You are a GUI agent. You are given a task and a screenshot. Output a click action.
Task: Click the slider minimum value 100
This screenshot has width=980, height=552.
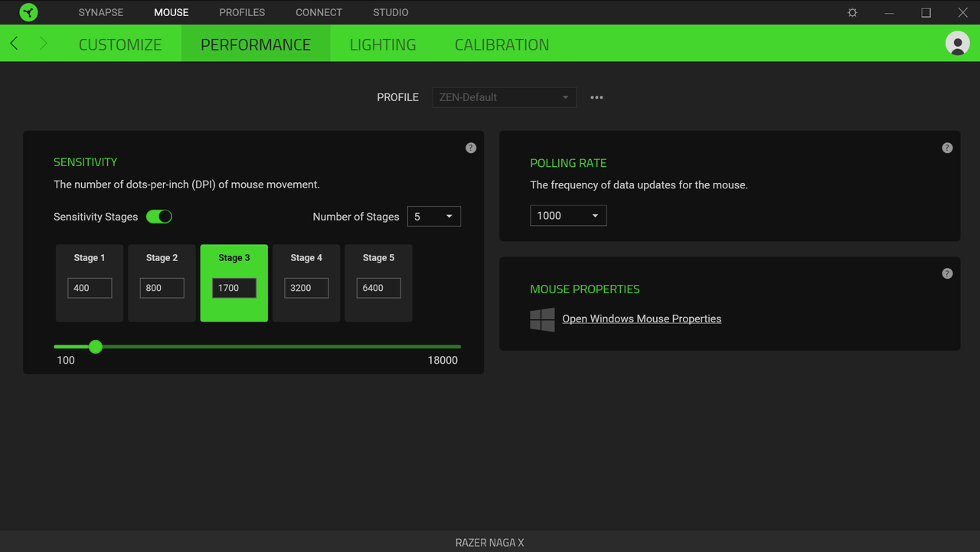pyautogui.click(x=66, y=360)
